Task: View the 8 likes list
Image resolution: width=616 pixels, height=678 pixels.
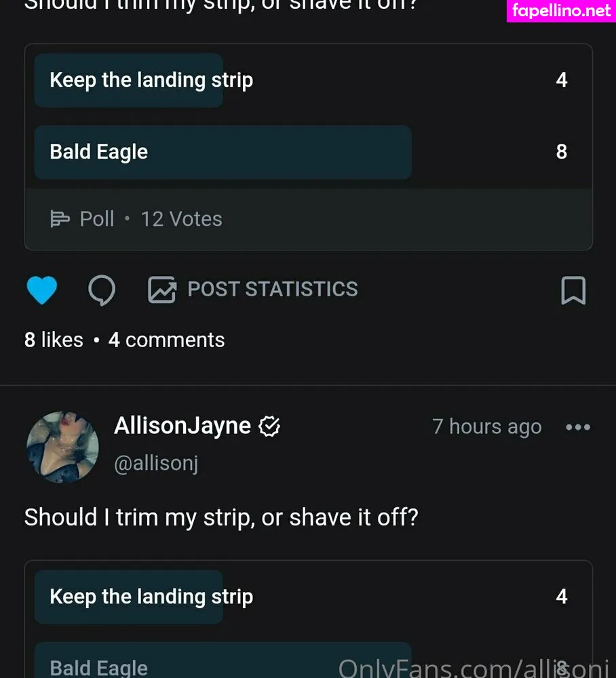Action: 54,340
